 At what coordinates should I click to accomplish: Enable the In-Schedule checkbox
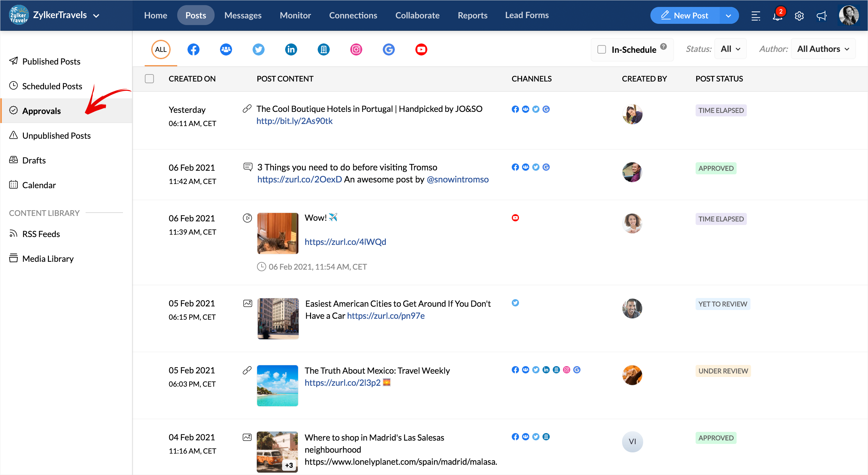602,49
